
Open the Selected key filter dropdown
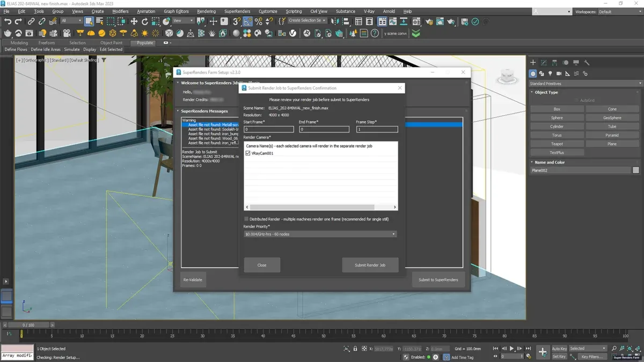click(x=588, y=349)
